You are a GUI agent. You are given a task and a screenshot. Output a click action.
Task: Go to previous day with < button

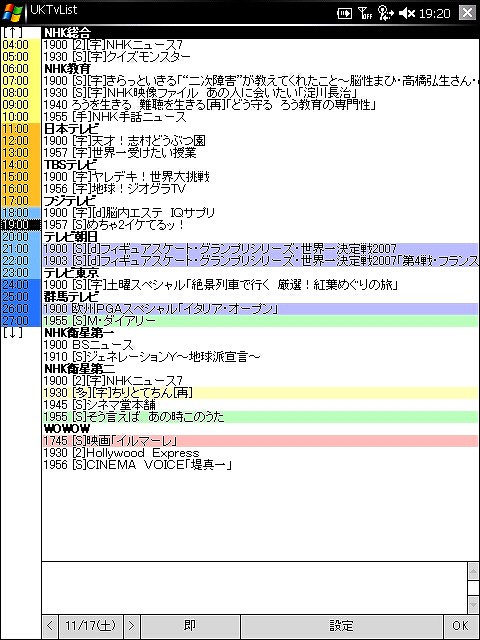point(50,626)
